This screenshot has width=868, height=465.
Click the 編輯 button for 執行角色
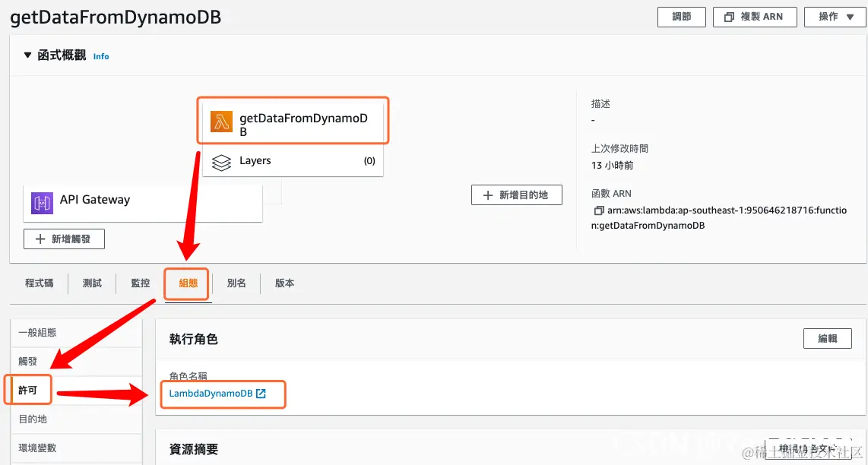(x=827, y=339)
